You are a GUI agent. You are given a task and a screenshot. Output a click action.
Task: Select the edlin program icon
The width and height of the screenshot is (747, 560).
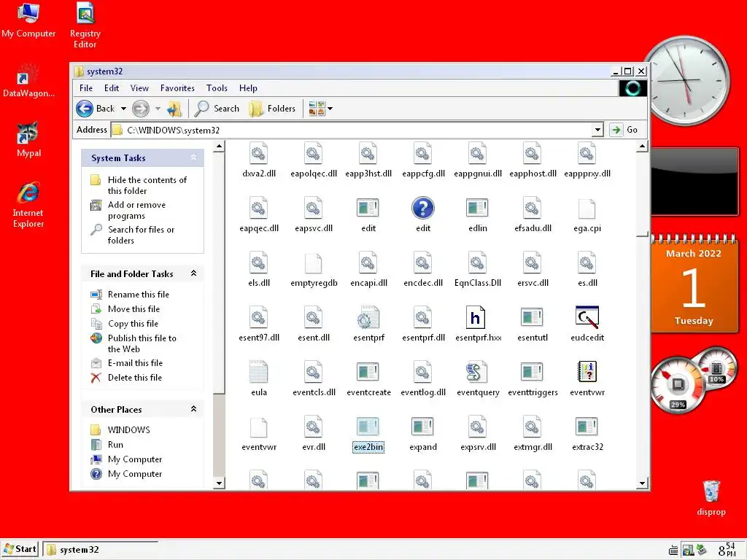click(x=477, y=208)
